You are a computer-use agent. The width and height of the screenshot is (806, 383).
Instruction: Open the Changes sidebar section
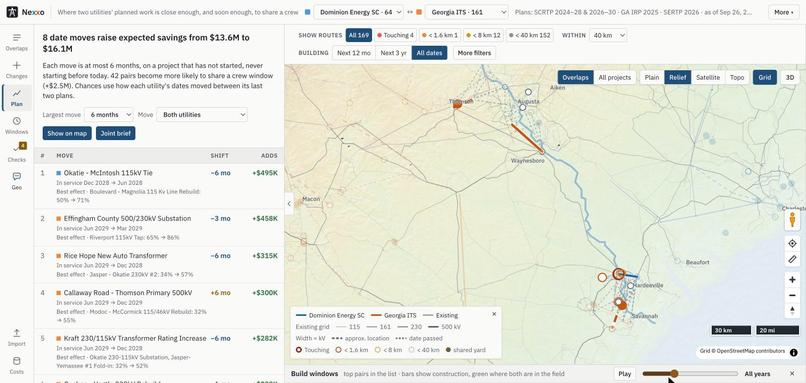tap(17, 70)
